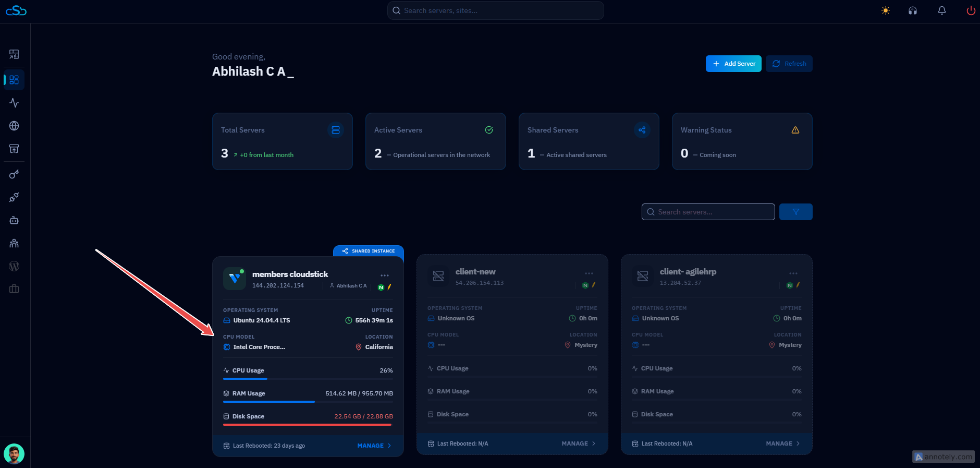Viewport: 980px width, 468px height.
Task: Click 'Last Rebooted: 23 days ago' text
Action: coord(269,446)
